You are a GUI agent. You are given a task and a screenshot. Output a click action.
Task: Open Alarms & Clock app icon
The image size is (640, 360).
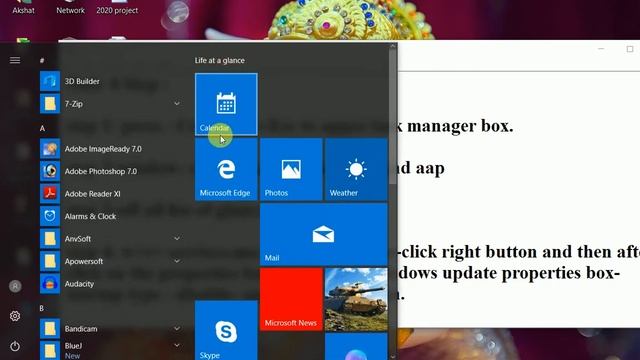click(50, 216)
